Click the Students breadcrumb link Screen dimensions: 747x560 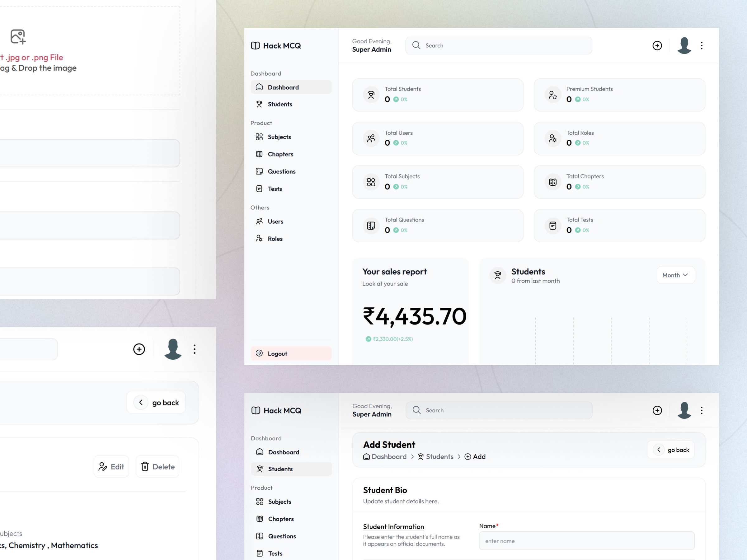[x=440, y=456]
